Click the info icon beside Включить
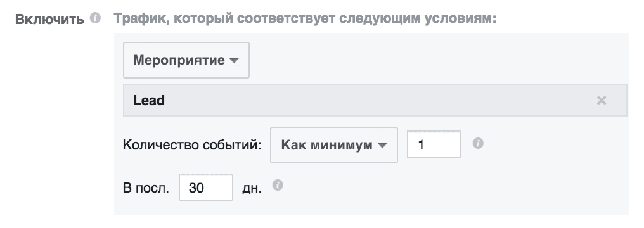This screenshot has height=228, width=644. (x=95, y=18)
